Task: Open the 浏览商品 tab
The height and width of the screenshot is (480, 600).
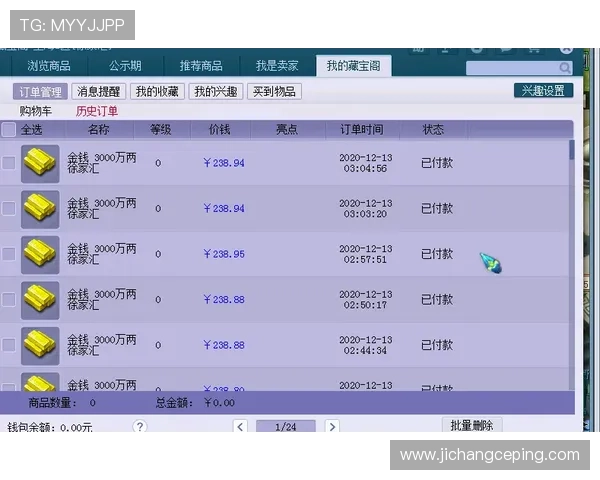Action: pos(49,66)
